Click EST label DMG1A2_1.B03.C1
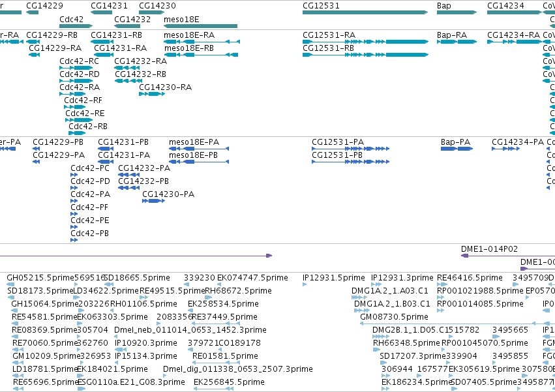The image size is (555, 392). (392, 304)
